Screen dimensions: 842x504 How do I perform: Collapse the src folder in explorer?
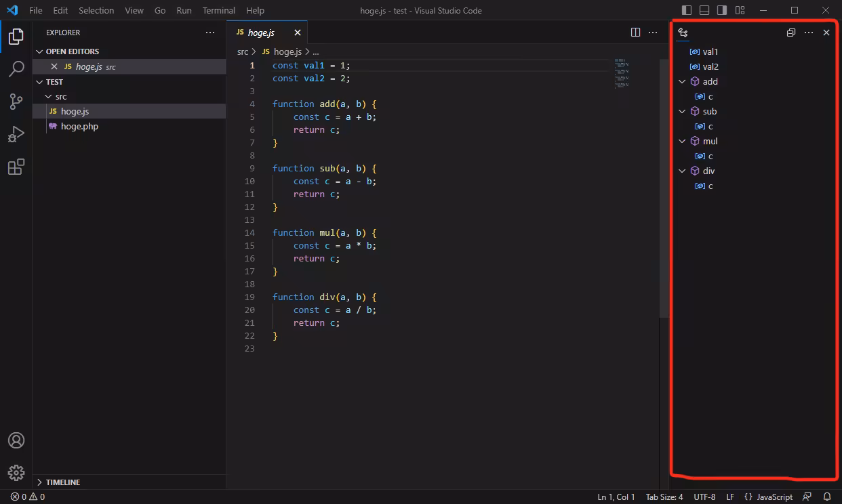pos(47,96)
